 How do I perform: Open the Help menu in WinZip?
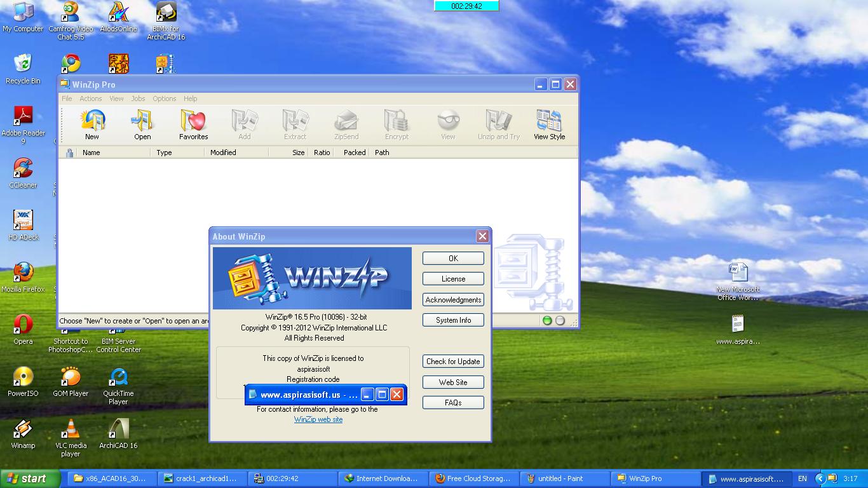191,98
